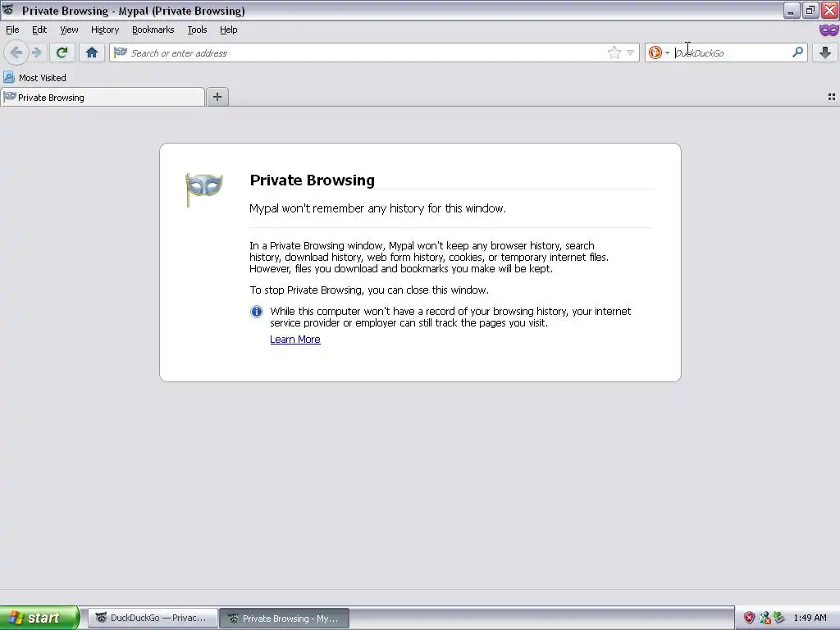The width and height of the screenshot is (840, 630).
Task: Minimize the Mypal window
Action: pyautogui.click(x=792, y=10)
